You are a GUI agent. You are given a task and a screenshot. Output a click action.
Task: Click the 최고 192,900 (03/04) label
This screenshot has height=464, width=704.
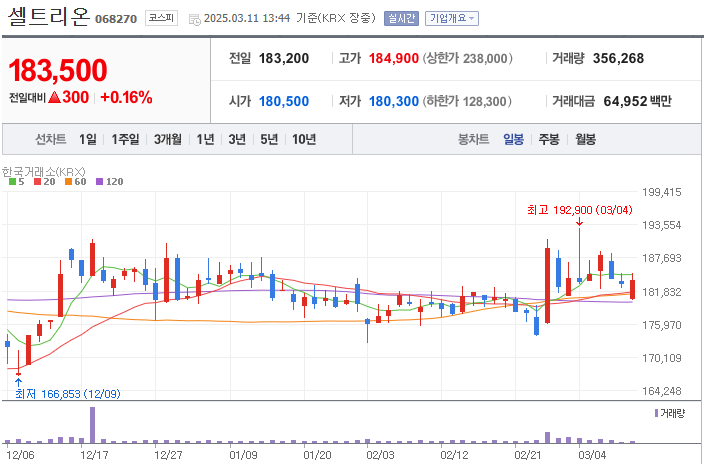point(580,210)
